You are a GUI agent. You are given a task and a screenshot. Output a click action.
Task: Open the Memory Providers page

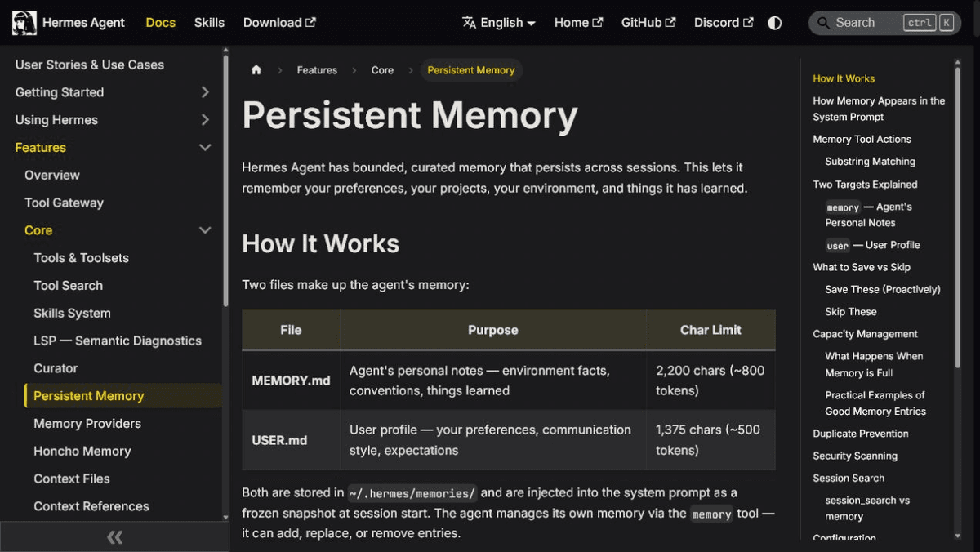87,423
